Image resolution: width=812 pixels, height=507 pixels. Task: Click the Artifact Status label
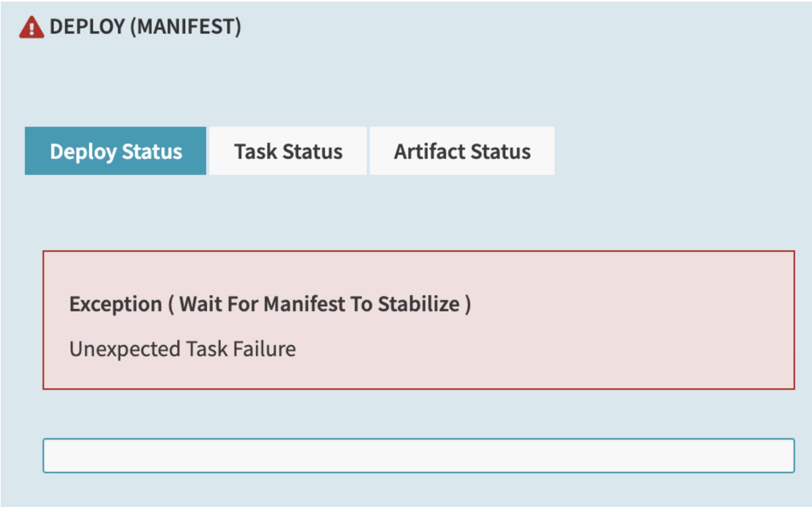coord(462,151)
